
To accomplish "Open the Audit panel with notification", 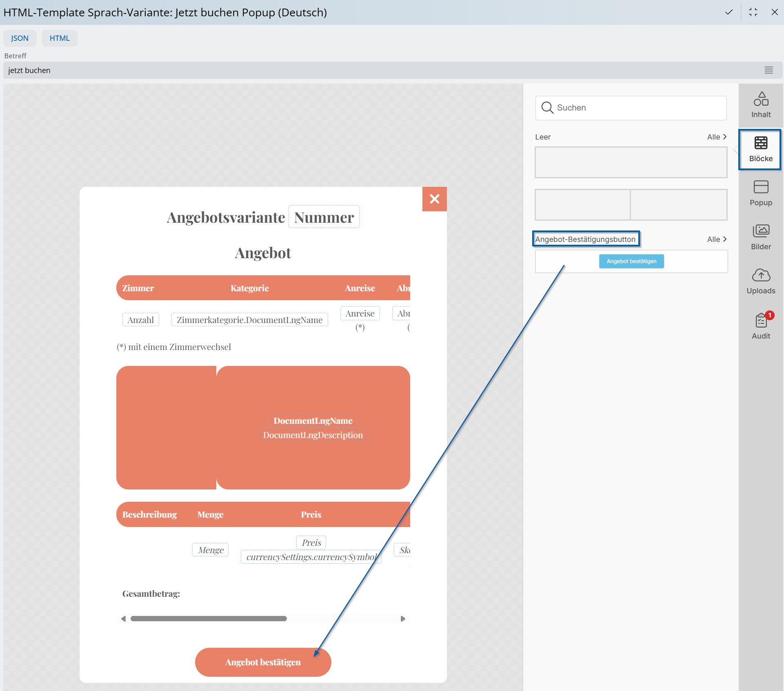I will [x=761, y=326].
